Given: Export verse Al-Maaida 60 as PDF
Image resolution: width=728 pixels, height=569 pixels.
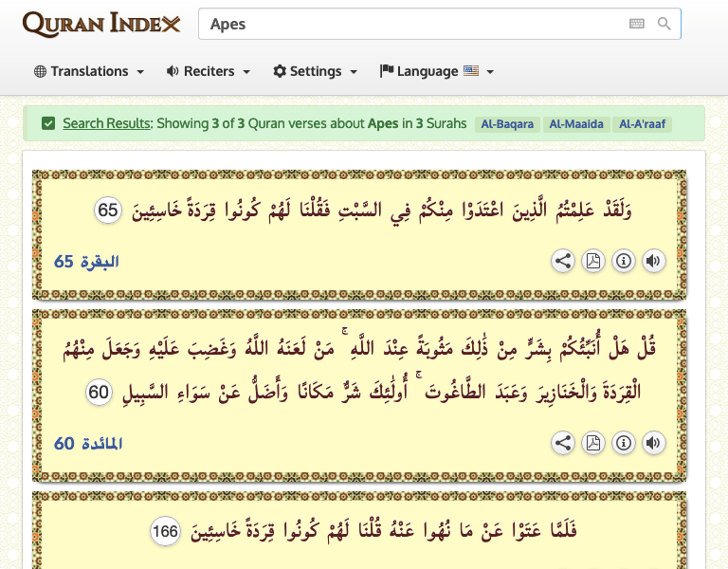Looking at the screenshot, I should coord(593,443).
